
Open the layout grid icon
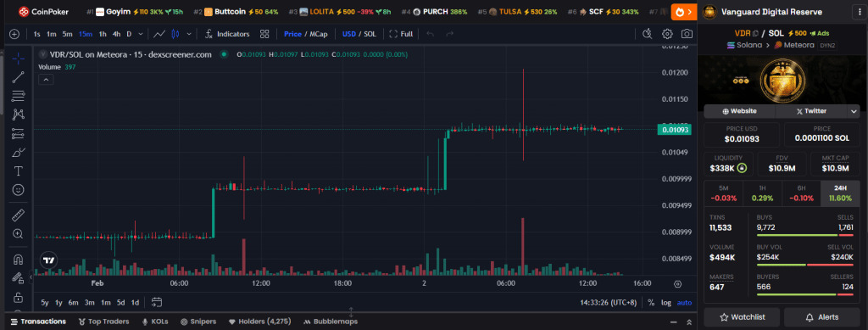click(x=264, y=34)
